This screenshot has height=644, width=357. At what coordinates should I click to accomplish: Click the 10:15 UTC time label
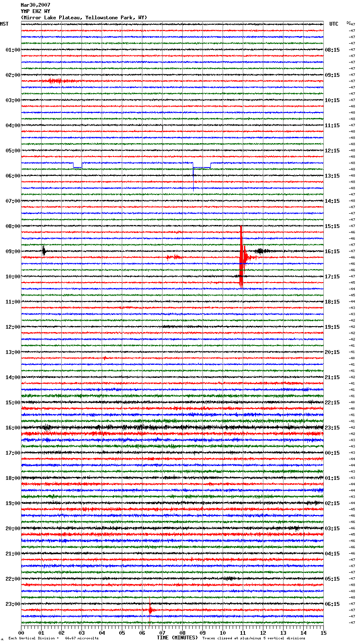coord(332,100)
